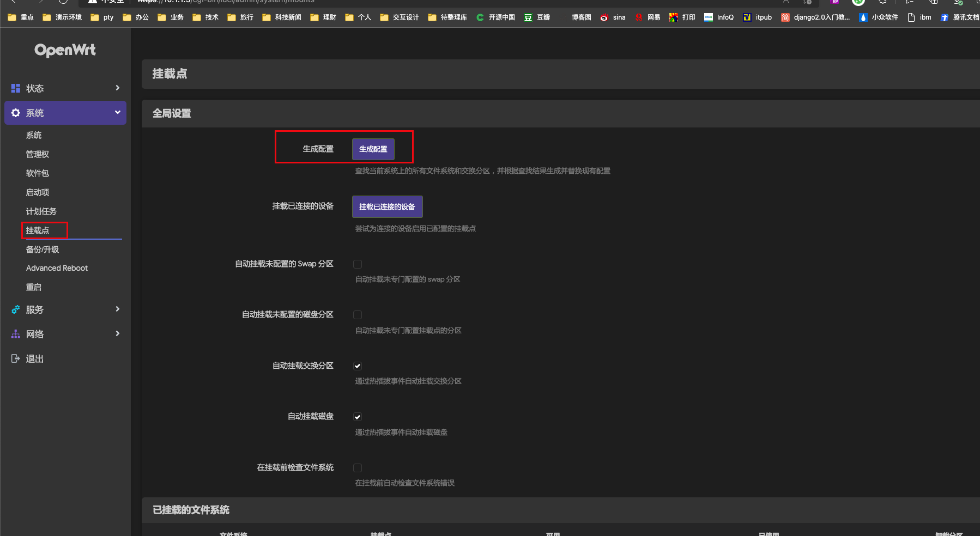Click the 状态 dashboard icon in sidebar

coord(16,88)
